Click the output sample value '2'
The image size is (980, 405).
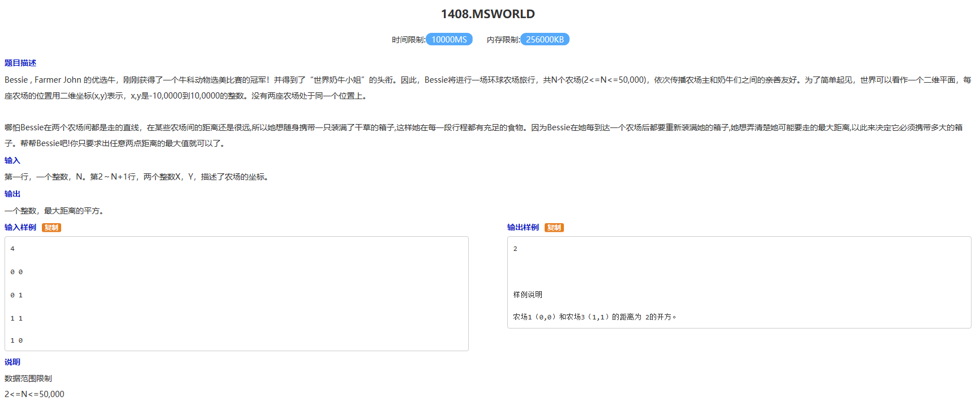pyautogui.click(x=515, y=249)
